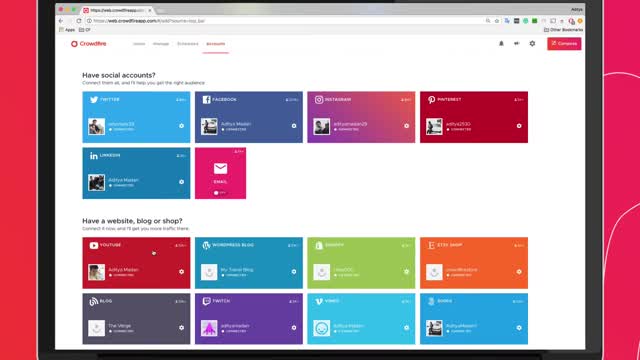Viewport: 640px width, 360px height.
Task: Open settings gear on the Blog card
Action: point(181,328)
